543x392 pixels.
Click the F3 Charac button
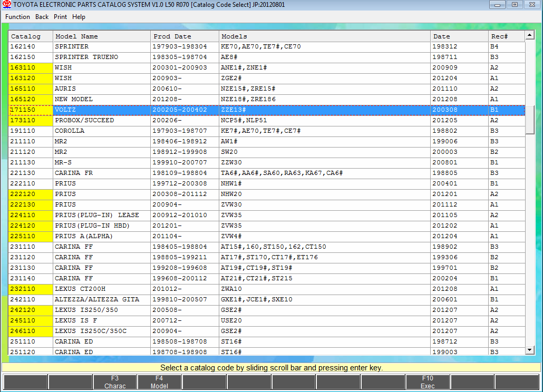[115, 382]
